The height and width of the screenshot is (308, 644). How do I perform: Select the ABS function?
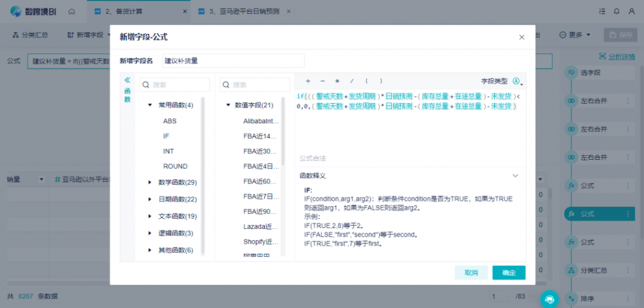tap(170, 121)
